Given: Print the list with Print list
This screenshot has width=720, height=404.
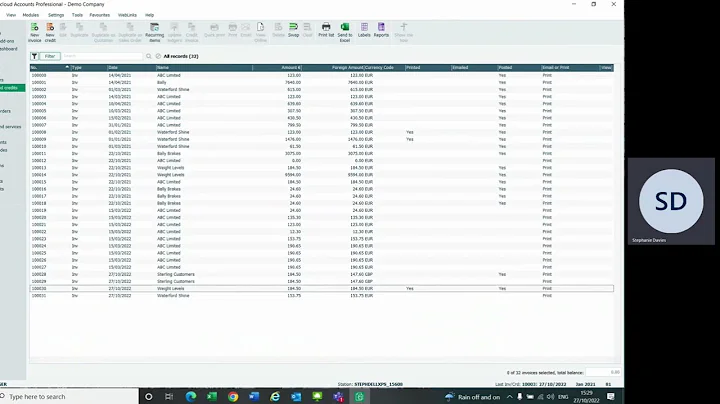Looking at the screenshot, I should [326, 30].
